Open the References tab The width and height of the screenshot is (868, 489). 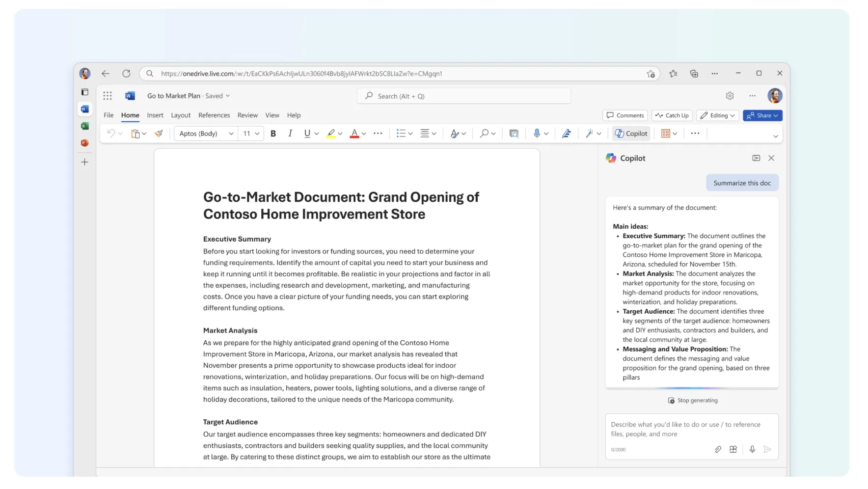214,115
